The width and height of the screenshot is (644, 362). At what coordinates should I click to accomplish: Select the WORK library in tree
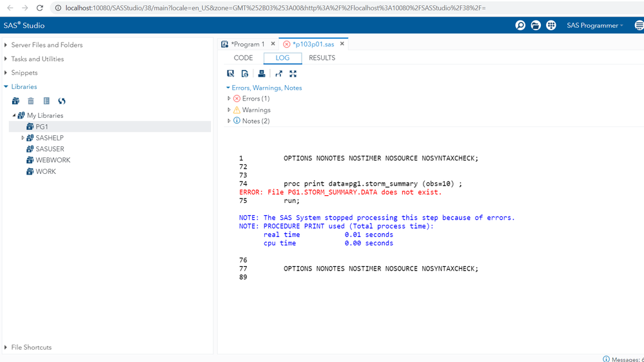click(46, 171)
